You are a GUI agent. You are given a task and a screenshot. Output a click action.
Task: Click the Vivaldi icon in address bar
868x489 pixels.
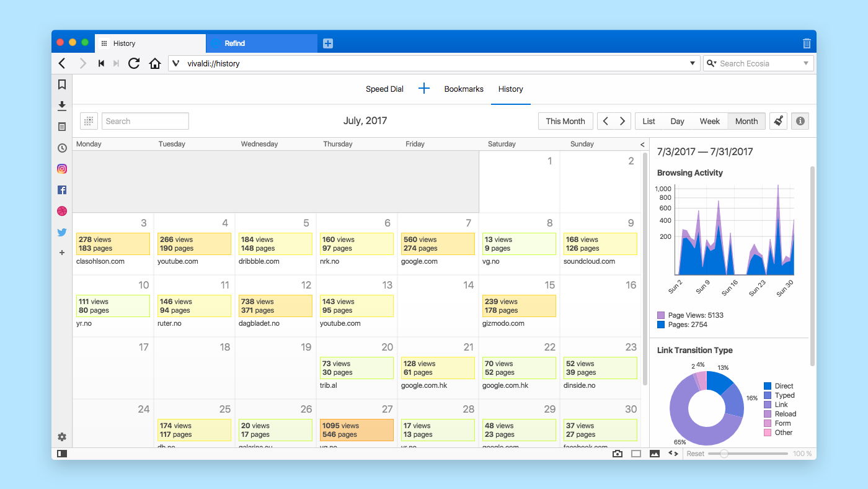[176, 63]
